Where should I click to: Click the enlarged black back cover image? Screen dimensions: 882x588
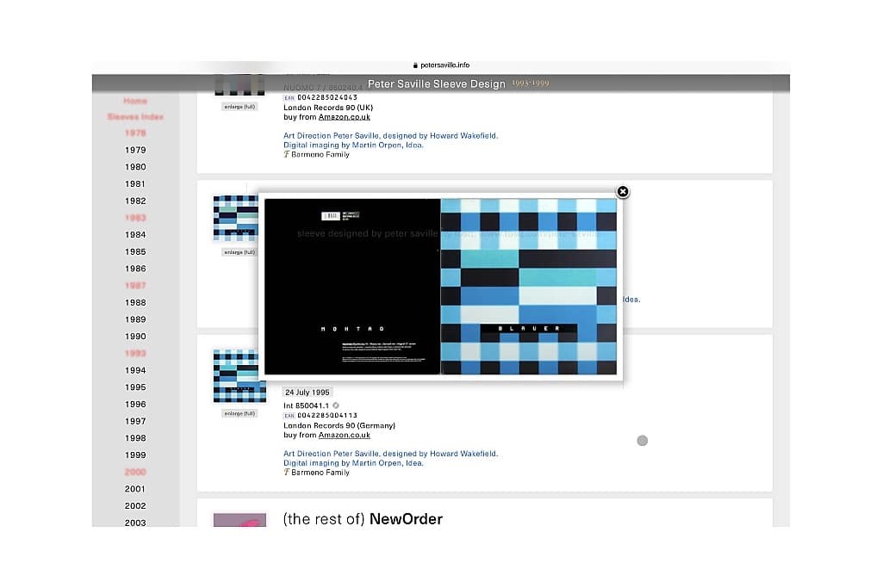click(x=352, y=287)
